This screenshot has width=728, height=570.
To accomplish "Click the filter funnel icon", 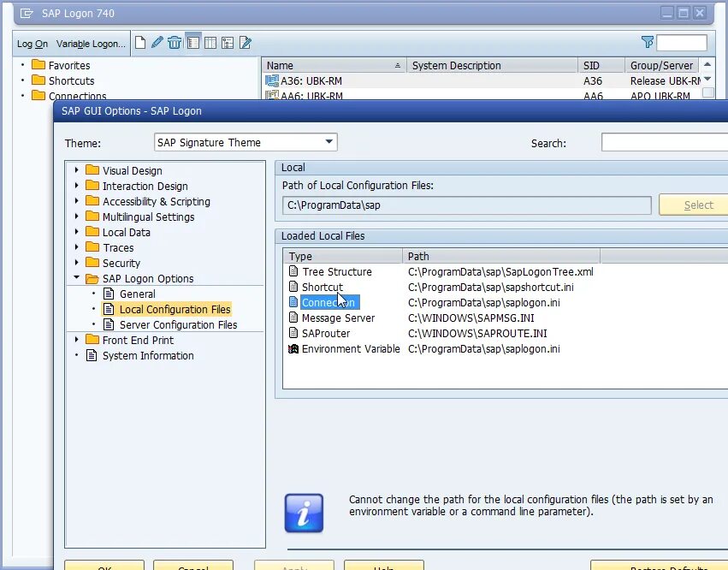I will click(x=648, y=42).
